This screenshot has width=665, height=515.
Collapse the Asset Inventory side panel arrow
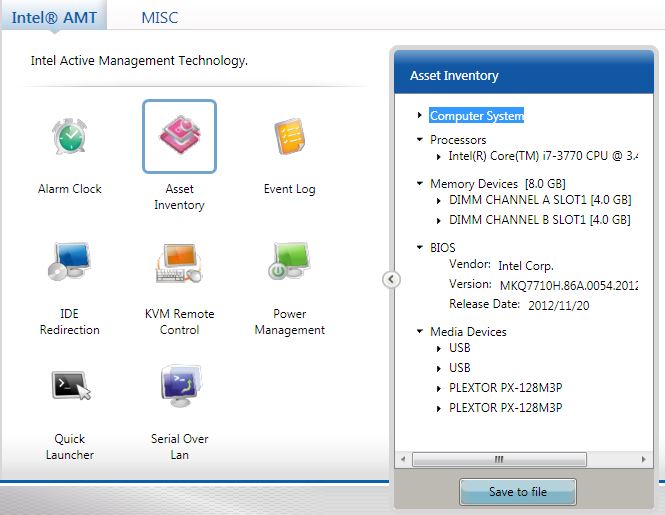391,279
